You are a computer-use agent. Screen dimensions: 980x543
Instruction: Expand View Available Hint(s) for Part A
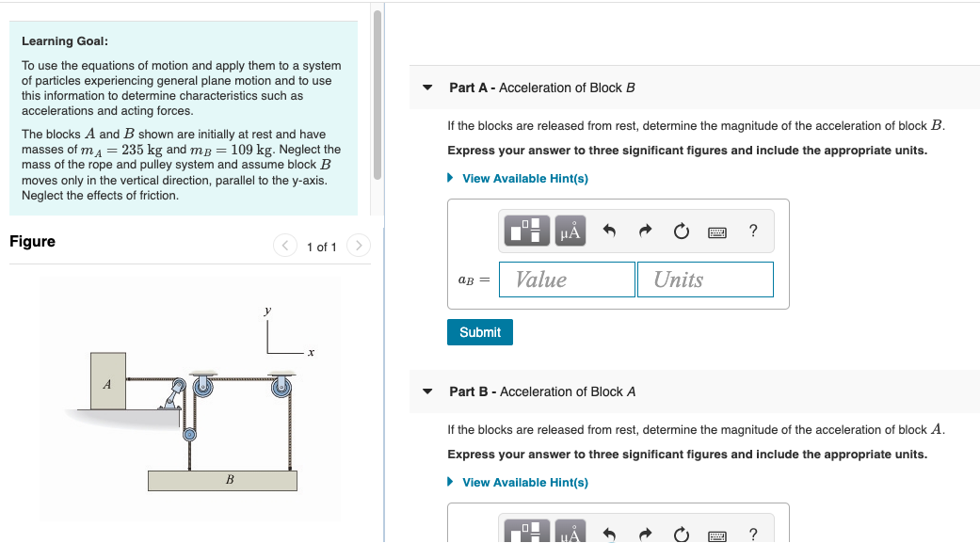click(x=524, y=178)
